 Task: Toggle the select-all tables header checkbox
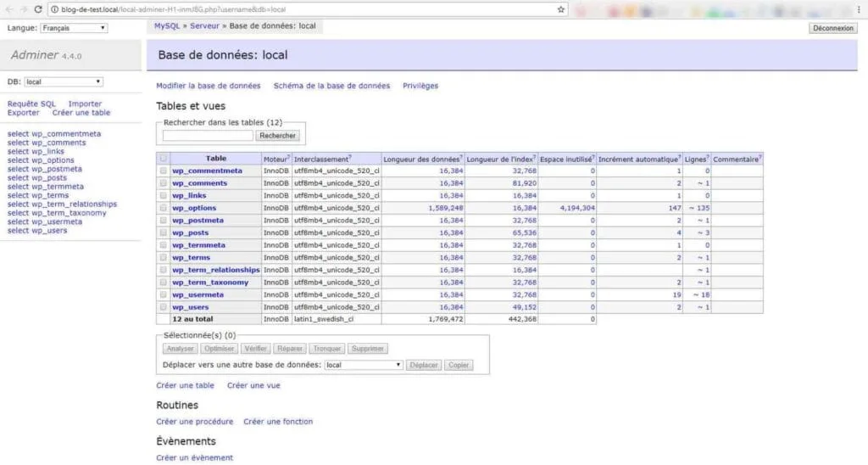click(163, 158)
